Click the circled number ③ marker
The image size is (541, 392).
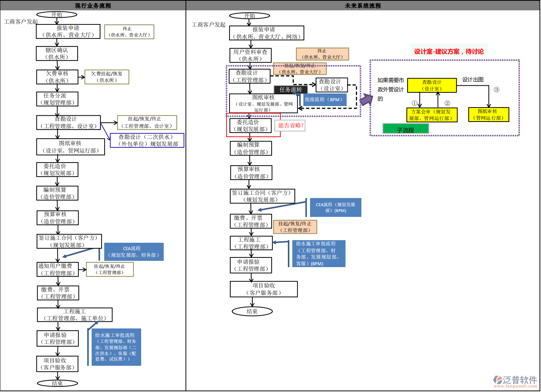[496, 89]
